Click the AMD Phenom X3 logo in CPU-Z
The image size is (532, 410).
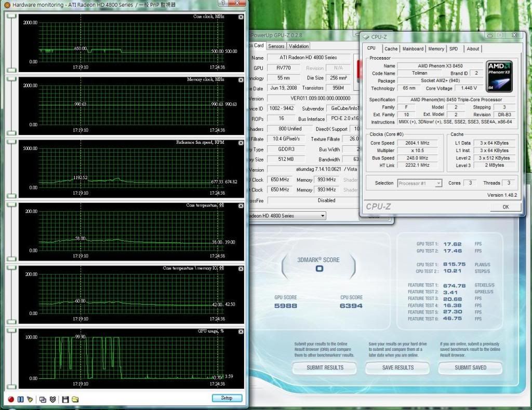(x=499, y=77)
